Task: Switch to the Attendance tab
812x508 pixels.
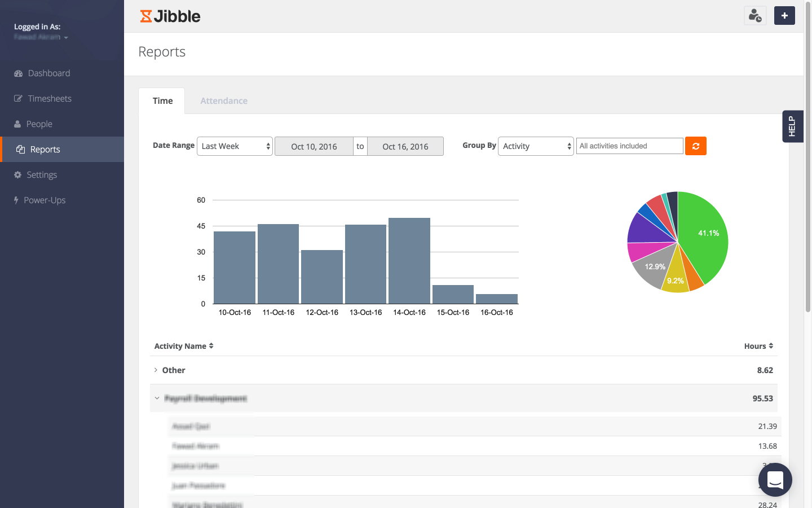Action: (x=223, y=100)
